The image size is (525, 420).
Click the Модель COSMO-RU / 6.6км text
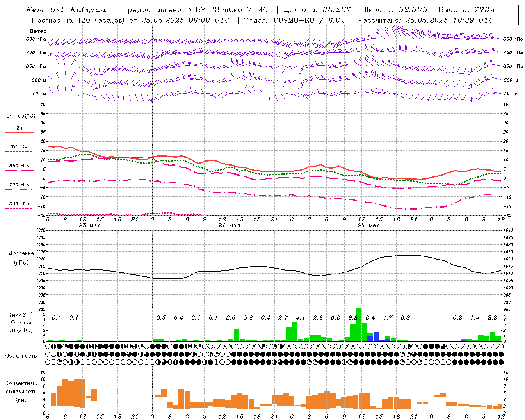(x=296, y=20)
